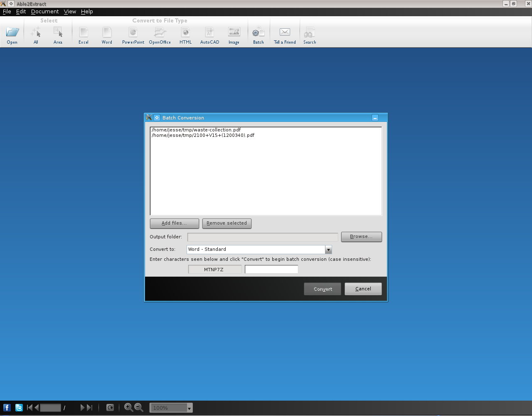Select waste-collection.pdf in the file list
Screen dimensions: 532x416
(196, 130)
